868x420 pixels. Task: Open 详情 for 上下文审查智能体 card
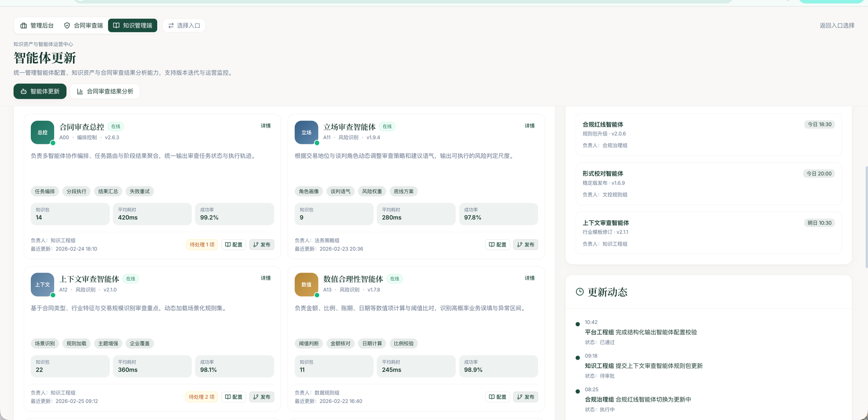tap(266, 278)
